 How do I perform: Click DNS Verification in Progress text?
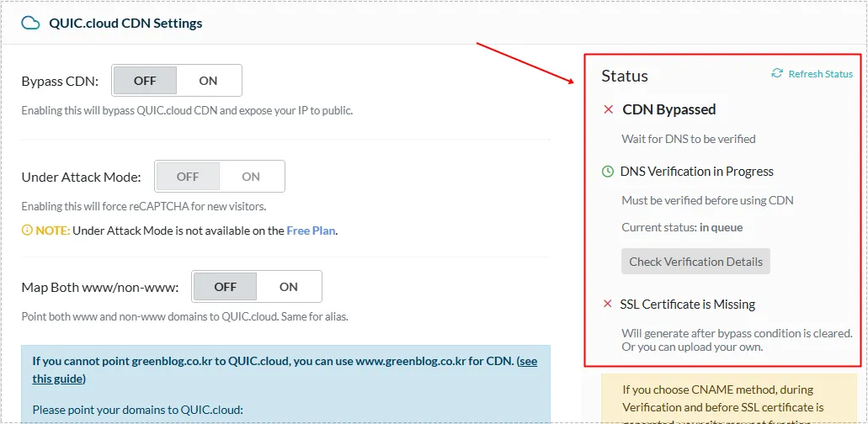(x=697, y=172)
